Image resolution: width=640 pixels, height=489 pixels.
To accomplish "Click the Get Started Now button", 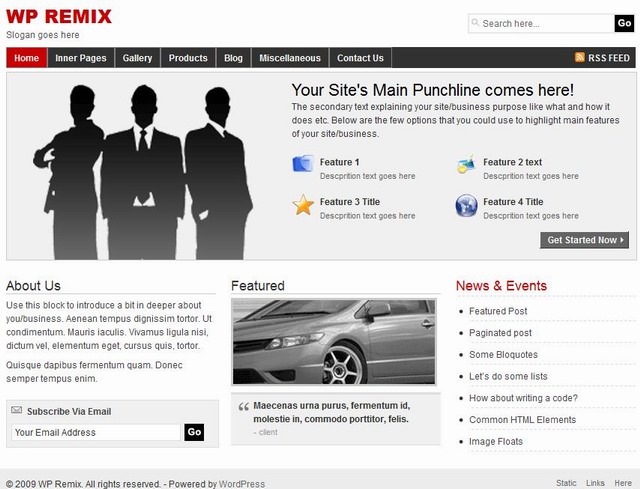I will pyautogui.click(x=584, y=240).
